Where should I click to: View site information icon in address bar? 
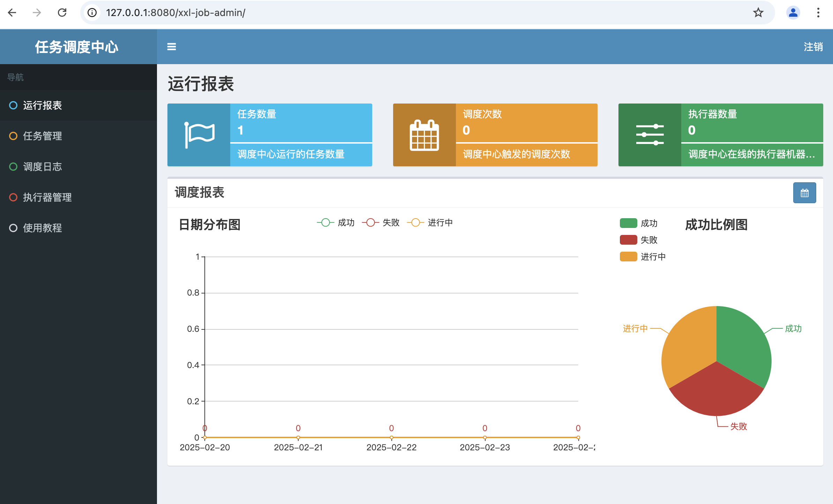92,13
